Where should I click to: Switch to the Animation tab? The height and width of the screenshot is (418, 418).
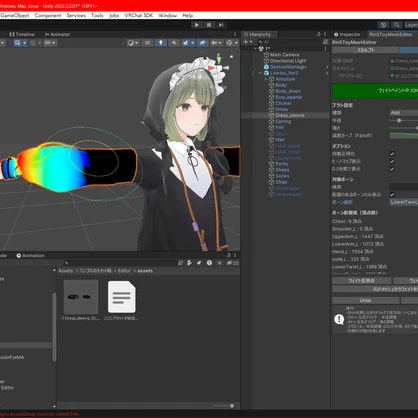point(30,256)
